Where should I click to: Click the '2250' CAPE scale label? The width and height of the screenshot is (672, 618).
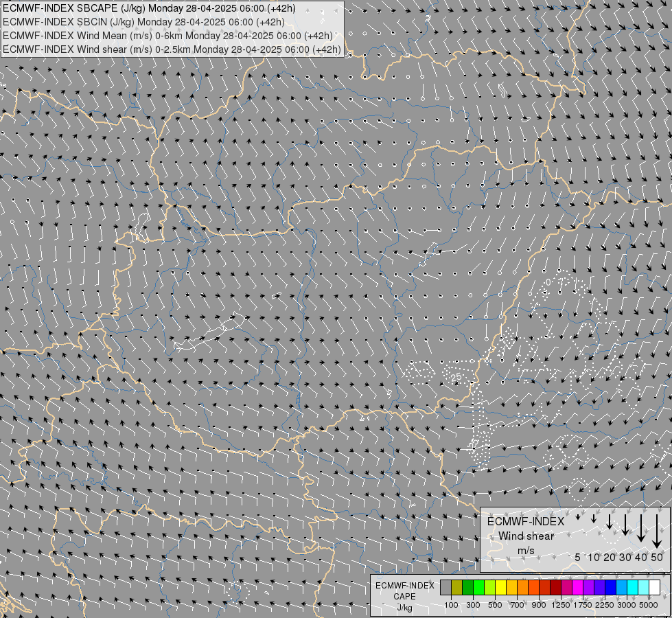(x=604, y=605)
